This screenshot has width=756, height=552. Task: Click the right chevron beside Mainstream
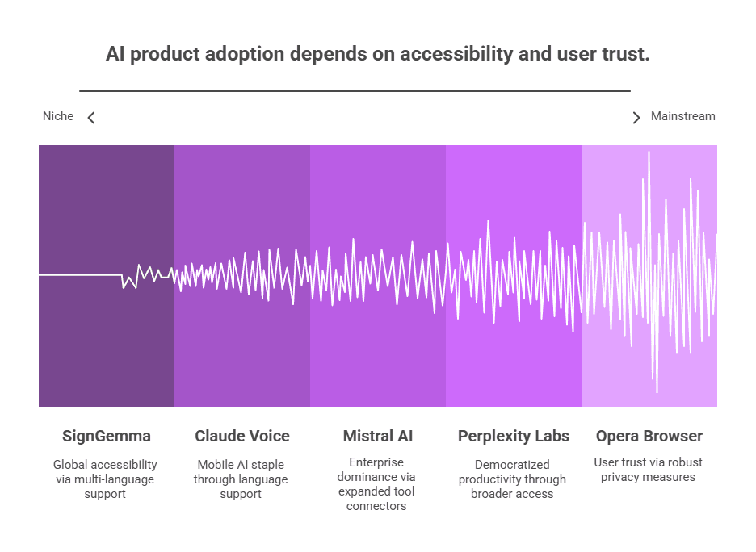pos(636,118)
